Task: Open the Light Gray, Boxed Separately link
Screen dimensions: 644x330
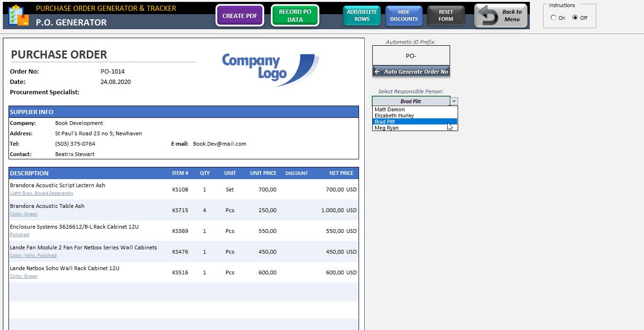Action: tap(41, 193)
